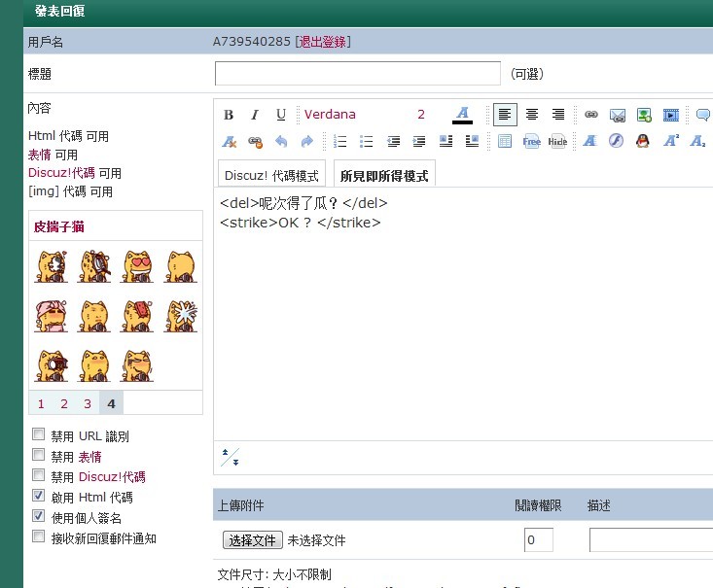The width and height of the screenshot is (713, 588).
Task: Toggle underline formatting
Action: (x=281, y=115)
